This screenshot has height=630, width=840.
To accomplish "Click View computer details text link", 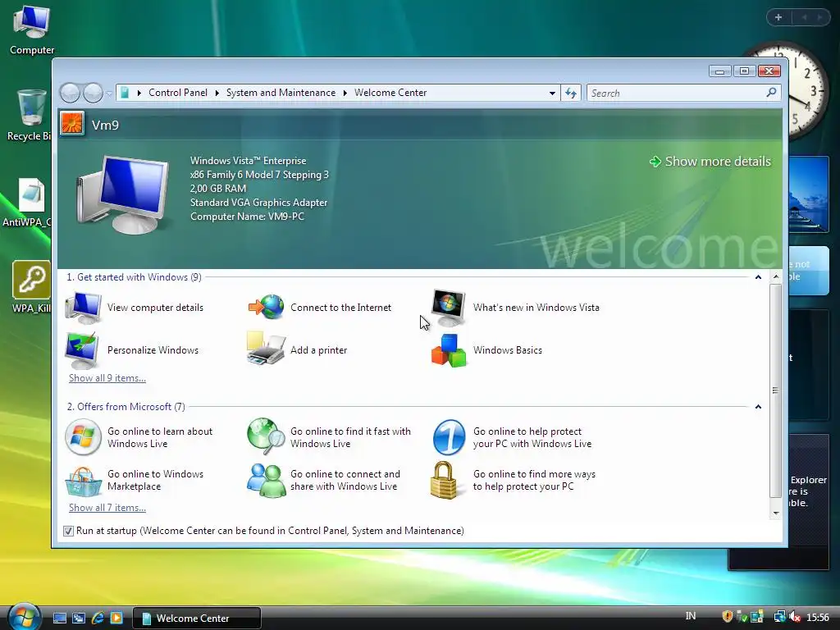I will pos(155,308).
